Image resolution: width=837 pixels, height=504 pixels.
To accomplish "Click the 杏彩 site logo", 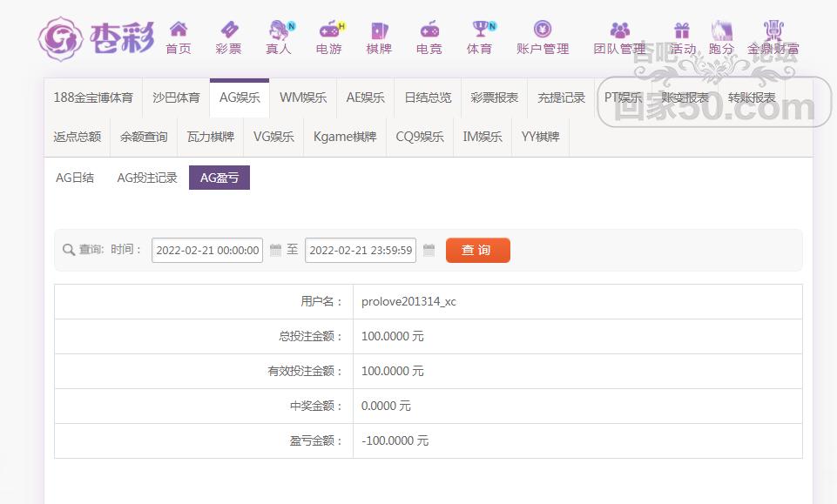I will (96, 38).
